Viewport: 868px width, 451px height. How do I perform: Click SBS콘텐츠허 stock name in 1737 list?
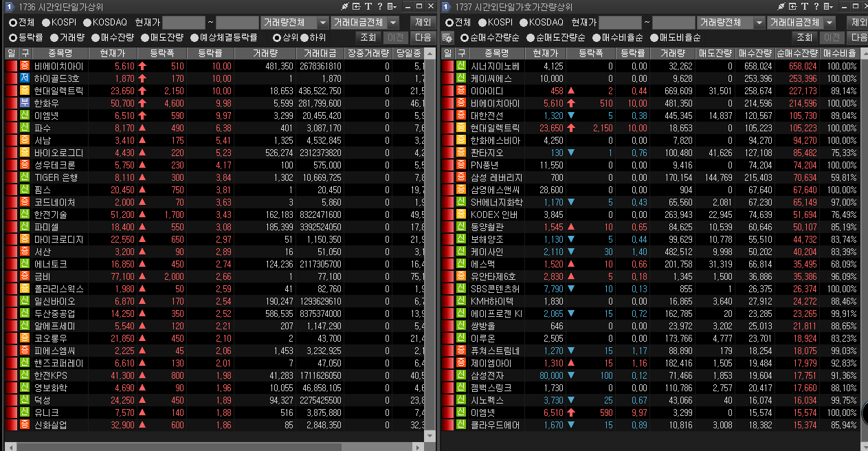(x=495, y=289)
